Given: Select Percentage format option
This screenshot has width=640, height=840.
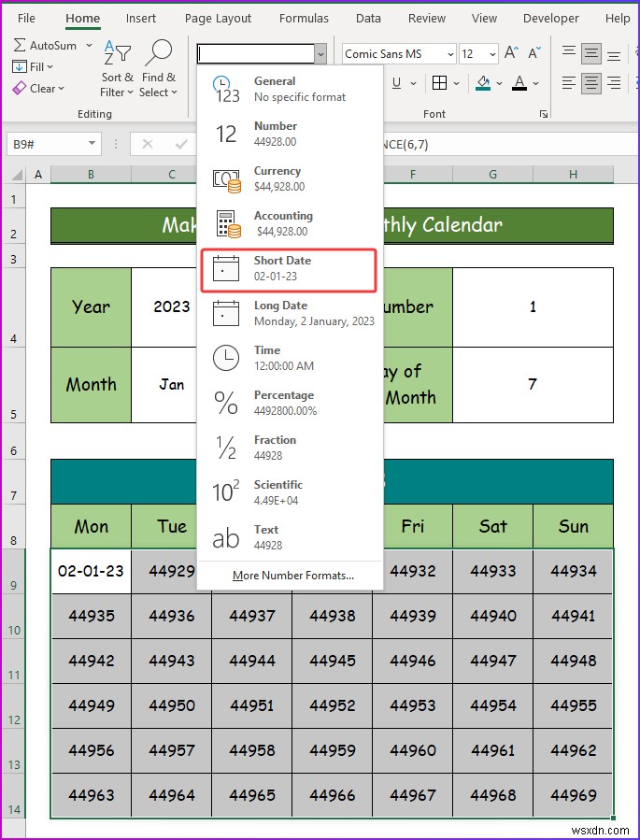Looking at the screenshot, I should tap(291, 403).
